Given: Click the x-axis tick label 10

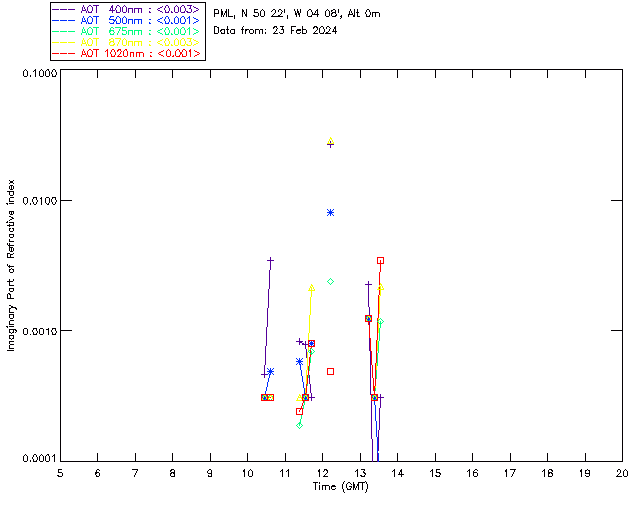Looking at the screenshot, I should 248,473.
